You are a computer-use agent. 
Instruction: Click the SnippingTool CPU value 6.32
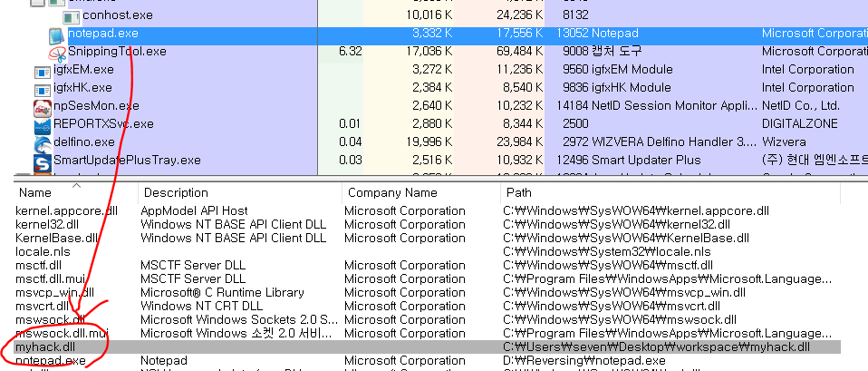pos(350,52)
